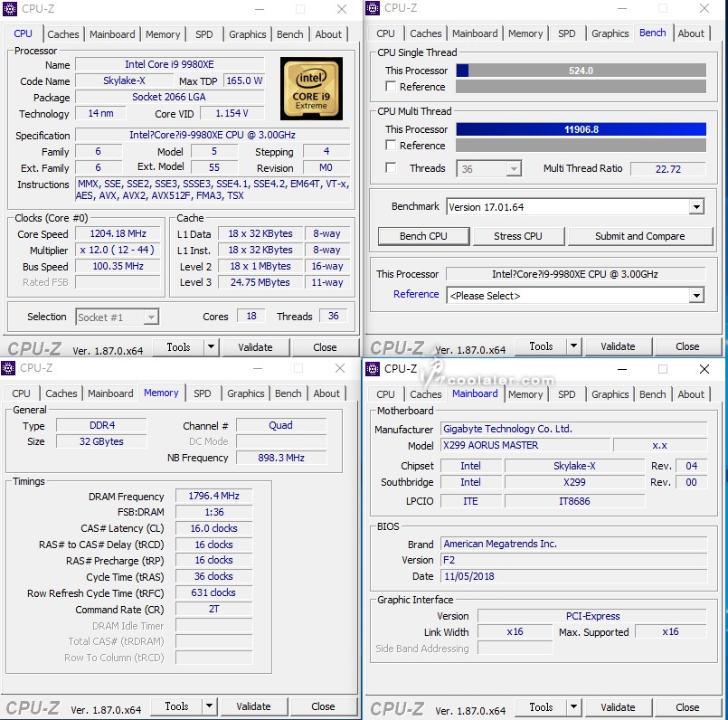
Task: Expand the Tools dropdown arrow in the CPU tab window
Action: (x=212, y=347)
